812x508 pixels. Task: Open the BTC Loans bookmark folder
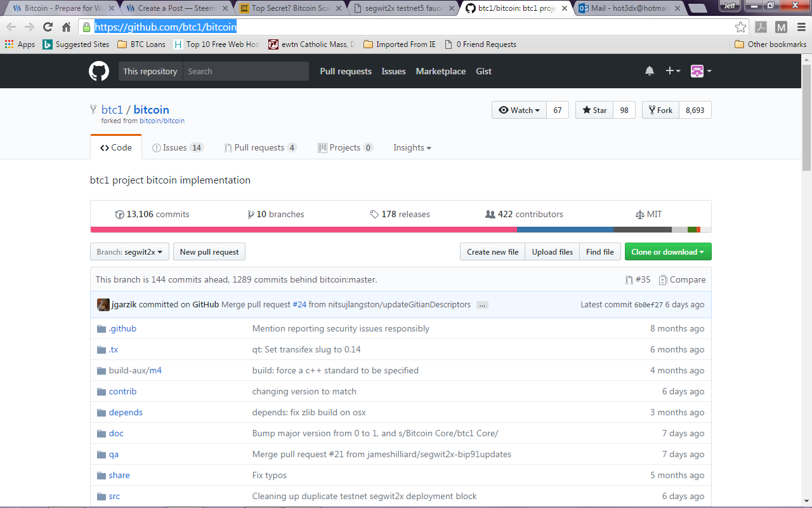141,44
